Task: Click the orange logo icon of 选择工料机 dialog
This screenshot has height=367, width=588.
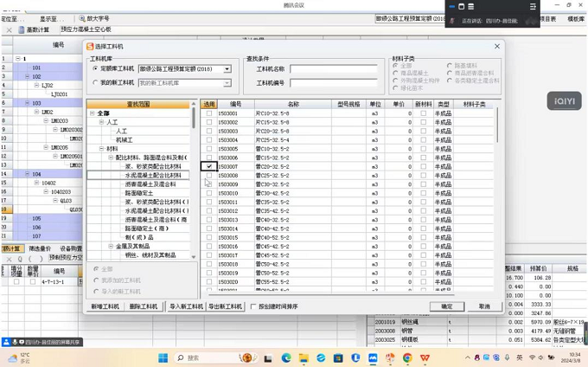Action: click(x=90, y=46)
